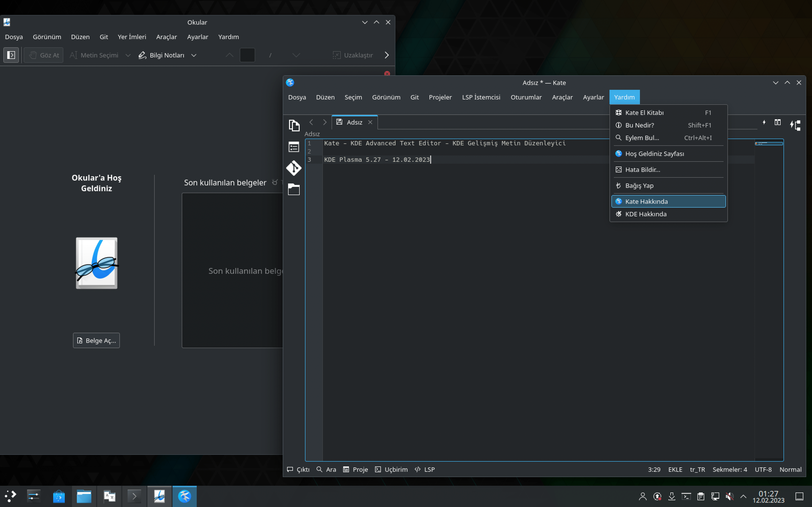Click the quick open lightning icon
The image size is (812, 507).
764,122
